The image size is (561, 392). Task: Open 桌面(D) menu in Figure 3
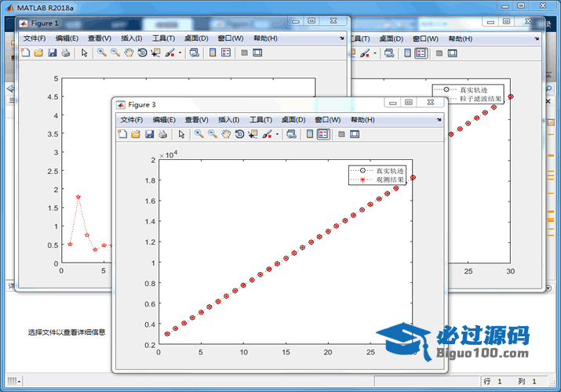point(293,120)
